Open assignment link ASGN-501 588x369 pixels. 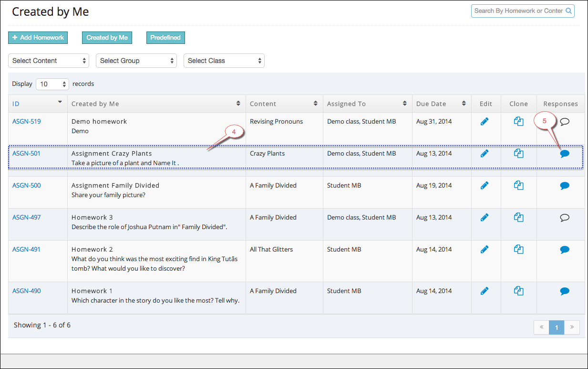26,153
